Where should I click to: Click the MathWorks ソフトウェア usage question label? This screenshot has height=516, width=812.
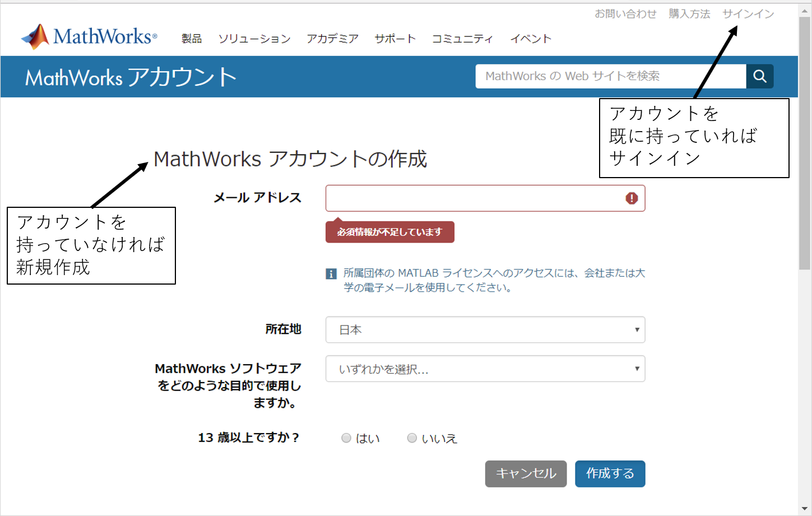(228, 385)
